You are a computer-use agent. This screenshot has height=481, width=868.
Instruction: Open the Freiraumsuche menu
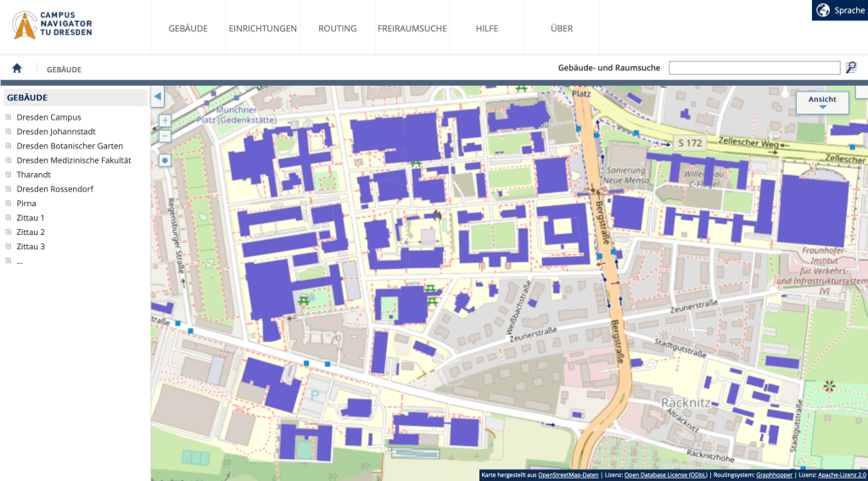coord(412,28)
